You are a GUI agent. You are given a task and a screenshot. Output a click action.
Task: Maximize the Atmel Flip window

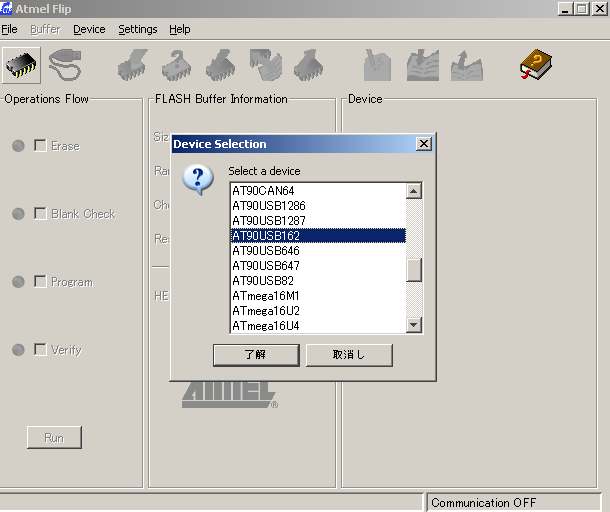pyautogui.click(x=582, y=9)
